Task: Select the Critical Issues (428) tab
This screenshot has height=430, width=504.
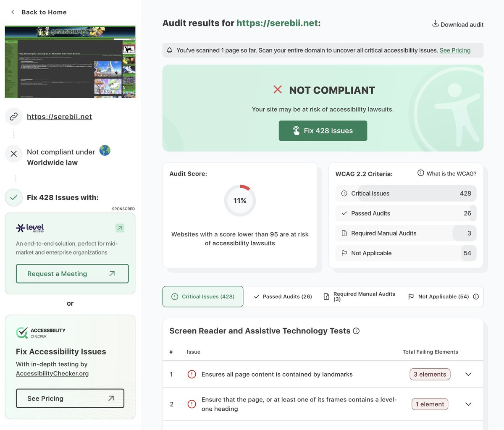Action: pos(203,296)
